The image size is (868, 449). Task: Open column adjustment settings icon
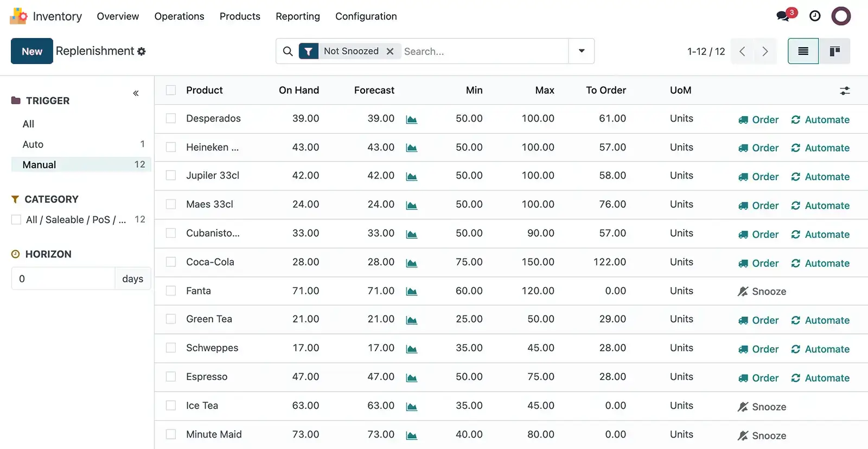(845, 91)
